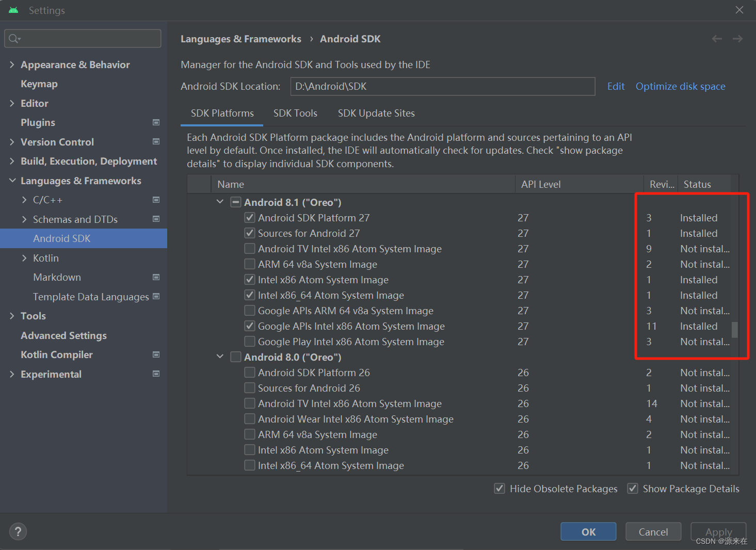756x550 pixels.
Task: Expand Appearance & Behavior section
Action: pyautogui.click(x=12, y=64)
